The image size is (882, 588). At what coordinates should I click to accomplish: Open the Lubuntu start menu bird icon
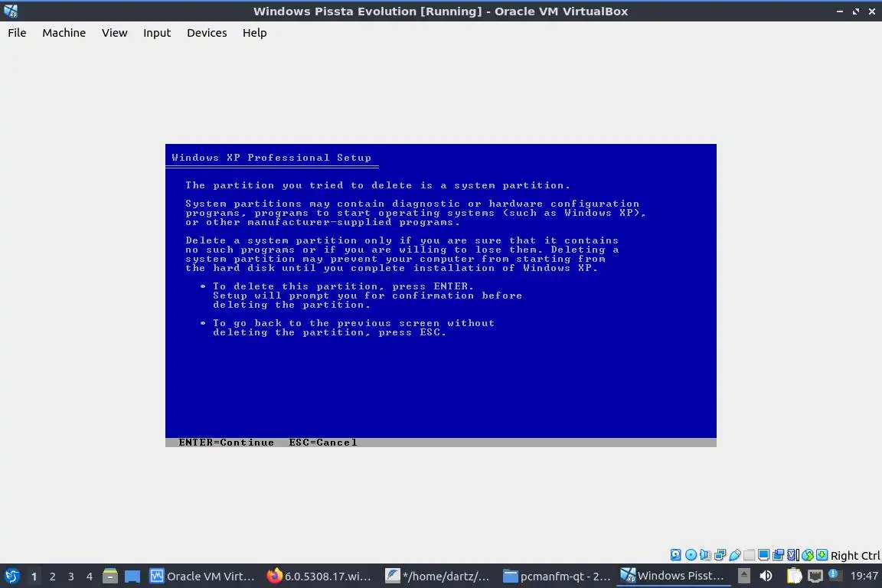click(x=11, y=576)
